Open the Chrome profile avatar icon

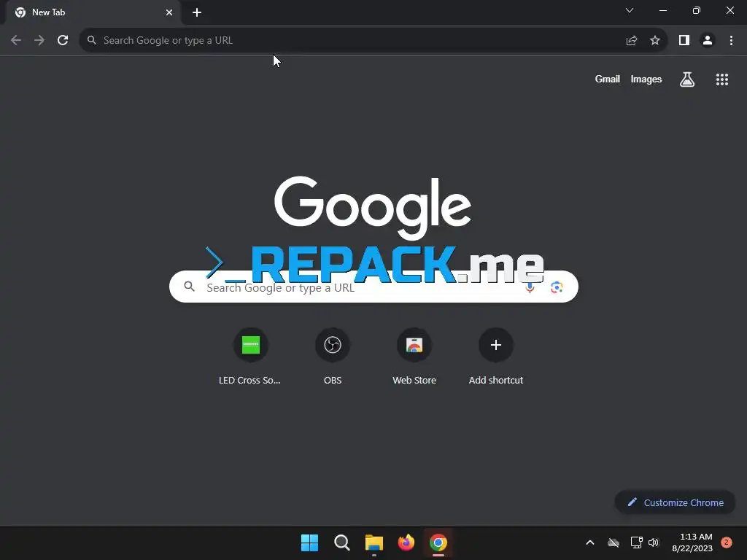708,41
